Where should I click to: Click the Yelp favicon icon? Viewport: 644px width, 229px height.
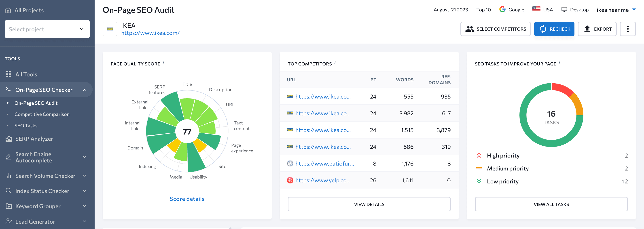pyautogui.click(x=290, y=180)
